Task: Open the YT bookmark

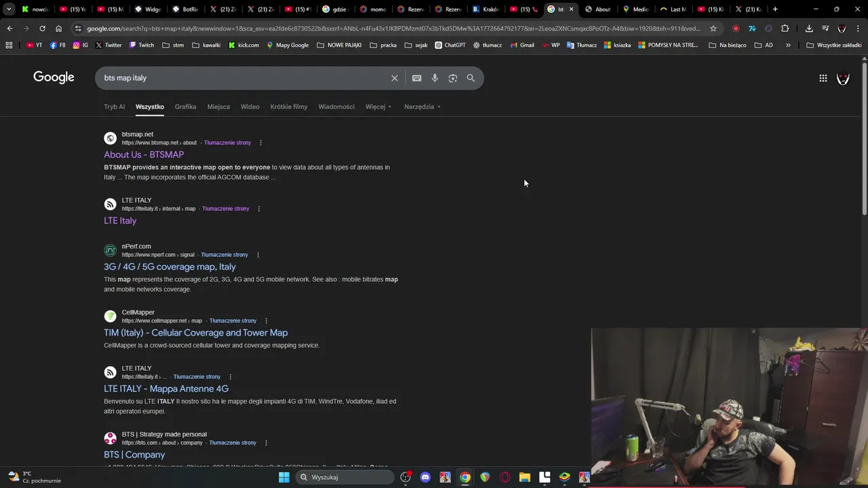Action: pos(35,45)
